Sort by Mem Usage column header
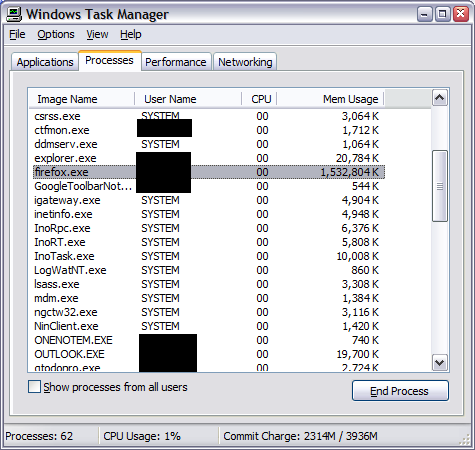The height and width of the screenshot is (450, 475). [330, 99]
